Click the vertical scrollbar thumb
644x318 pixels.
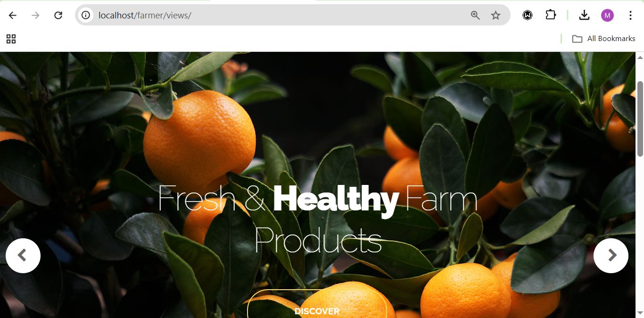[640, 119]
